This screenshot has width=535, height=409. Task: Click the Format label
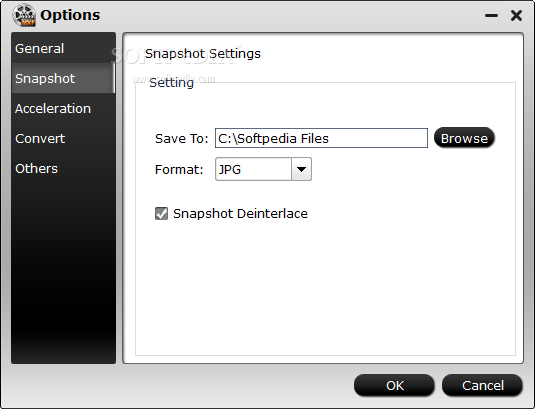click(x=179, y=170)
